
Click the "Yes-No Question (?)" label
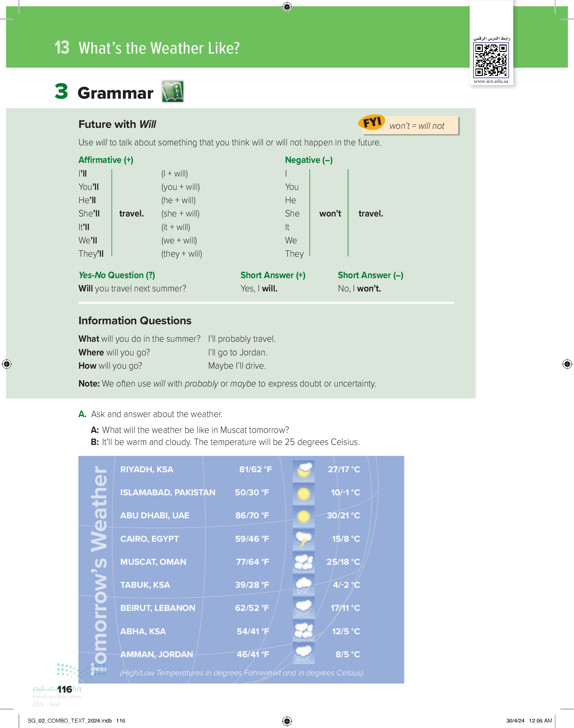(117, 275)
